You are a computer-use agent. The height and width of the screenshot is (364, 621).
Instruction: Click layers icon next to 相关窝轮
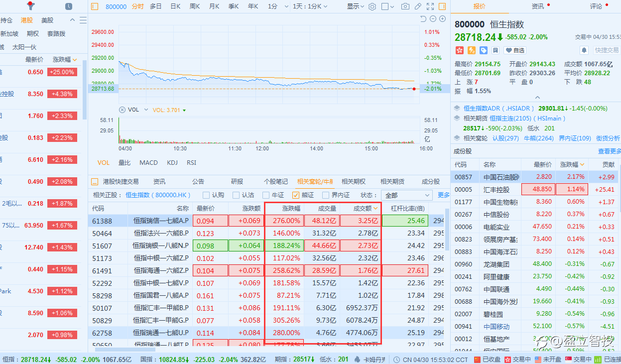coord(458,138)
